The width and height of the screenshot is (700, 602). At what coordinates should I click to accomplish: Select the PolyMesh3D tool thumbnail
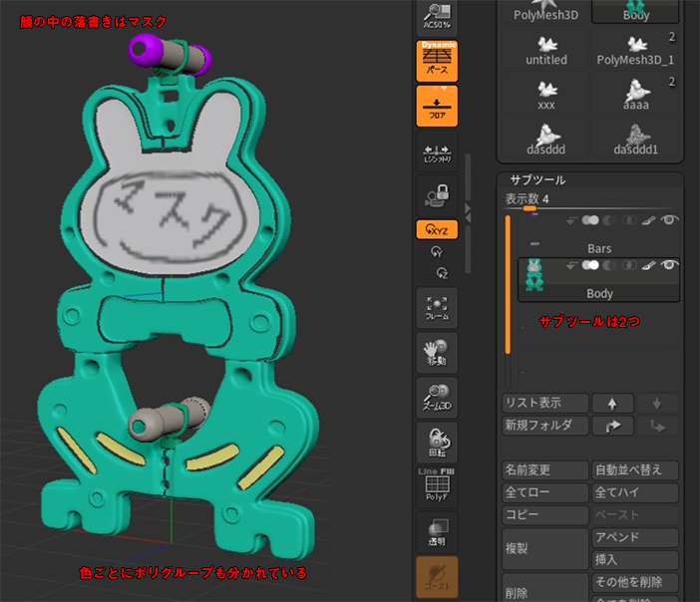tap(546, 12)
